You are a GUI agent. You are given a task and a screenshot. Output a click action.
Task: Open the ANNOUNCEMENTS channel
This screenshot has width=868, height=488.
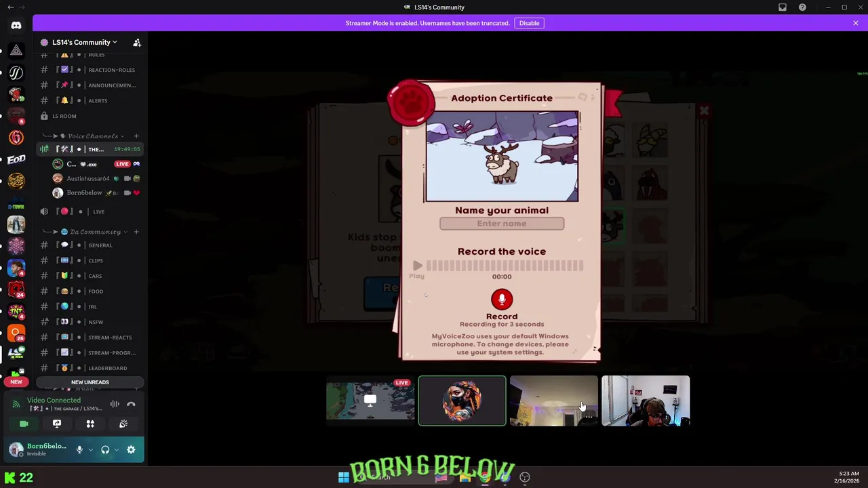pyautogui.click(x=91, y=85)
